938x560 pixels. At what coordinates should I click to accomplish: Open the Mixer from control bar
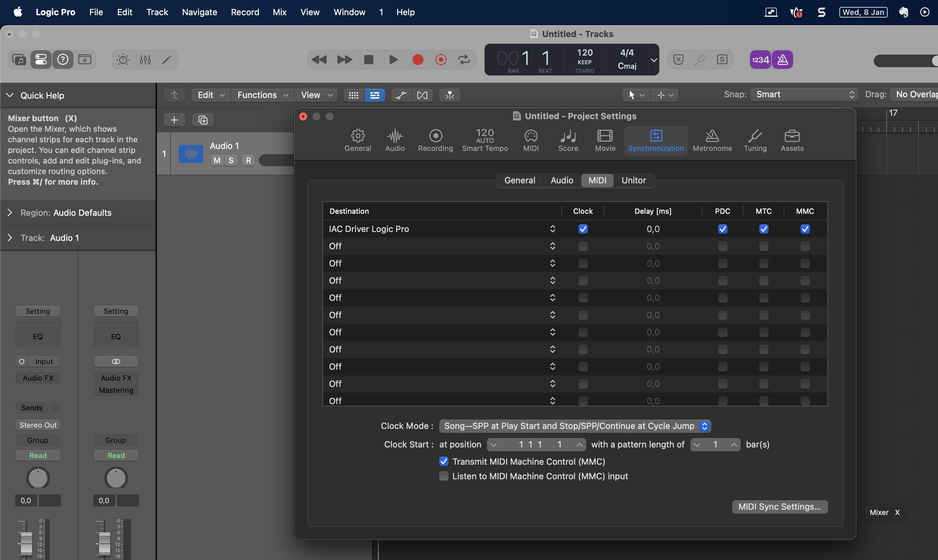point(145,60)
